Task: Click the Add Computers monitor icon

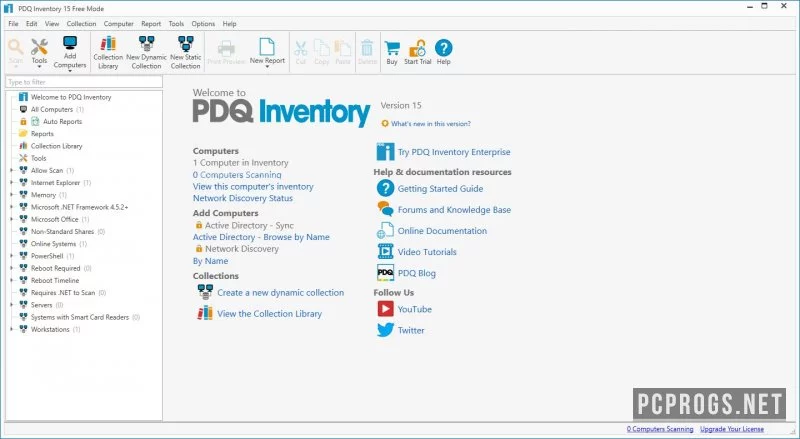Action: pyautogui.click(x=70, y=43)
